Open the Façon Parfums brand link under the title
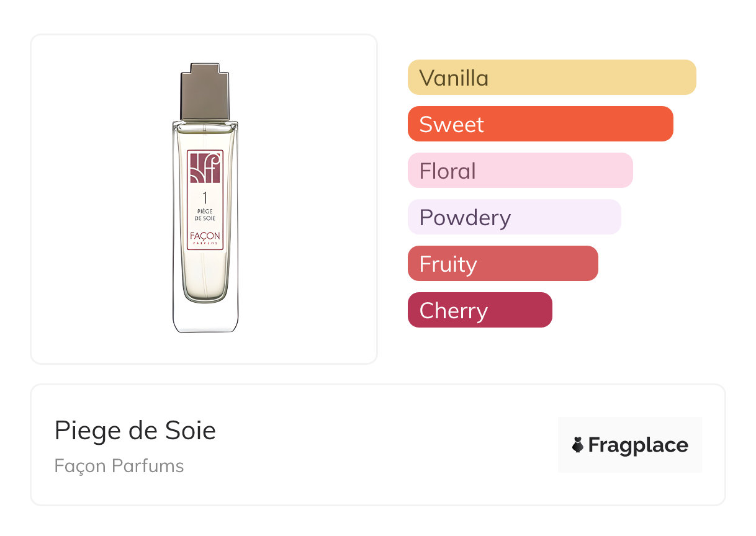 [119, 466]
